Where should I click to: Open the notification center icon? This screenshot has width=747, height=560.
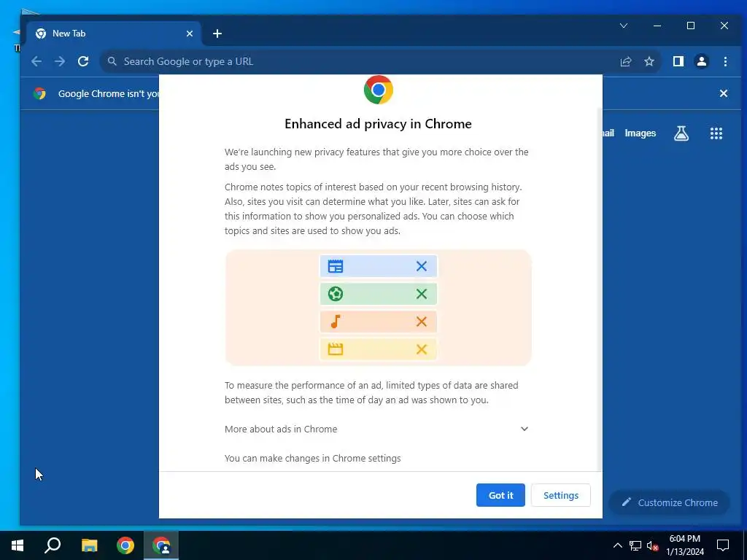pos(723,545)
